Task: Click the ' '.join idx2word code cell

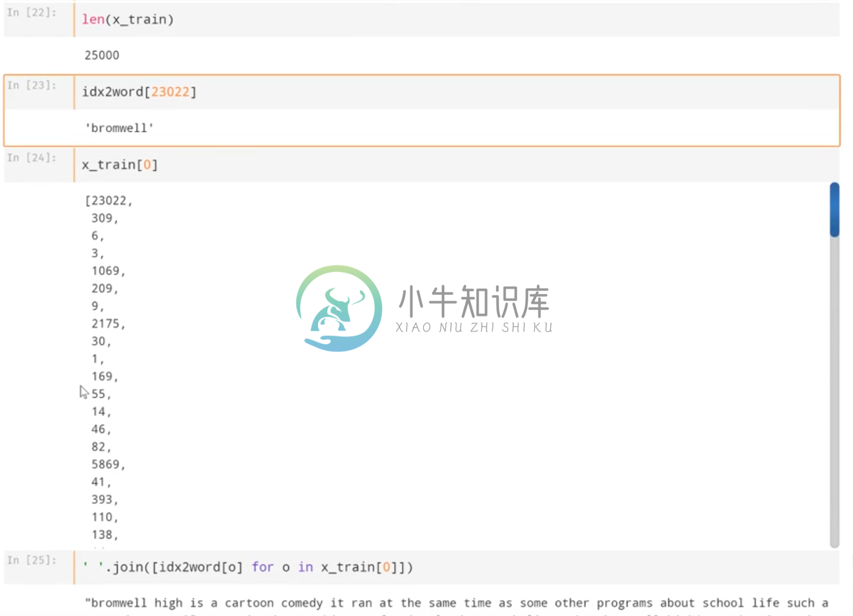Action: tap(456, 567)
